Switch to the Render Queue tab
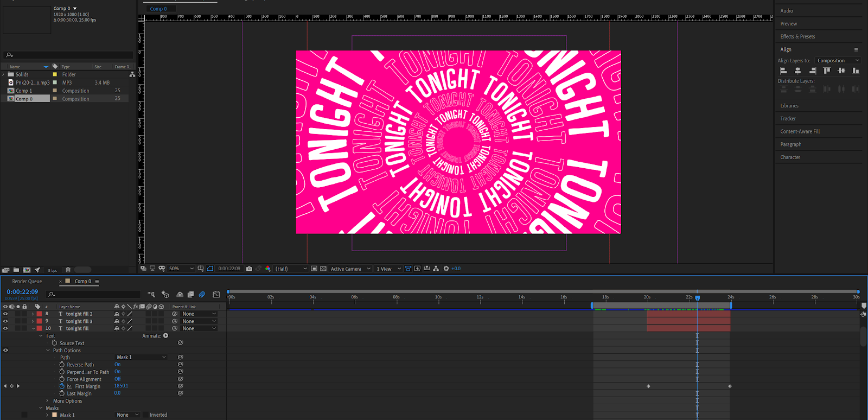The image size is (868, 420). pos(27,282)
